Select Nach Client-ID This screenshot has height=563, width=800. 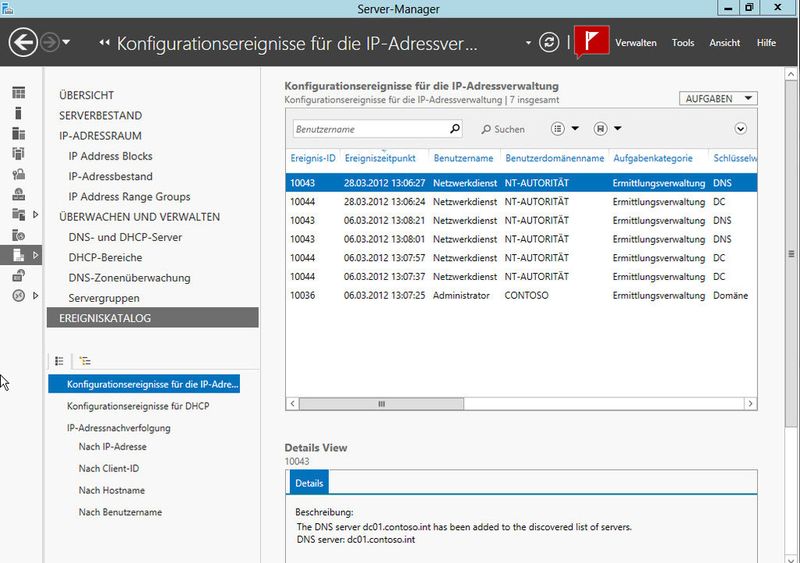pos(109,469)
